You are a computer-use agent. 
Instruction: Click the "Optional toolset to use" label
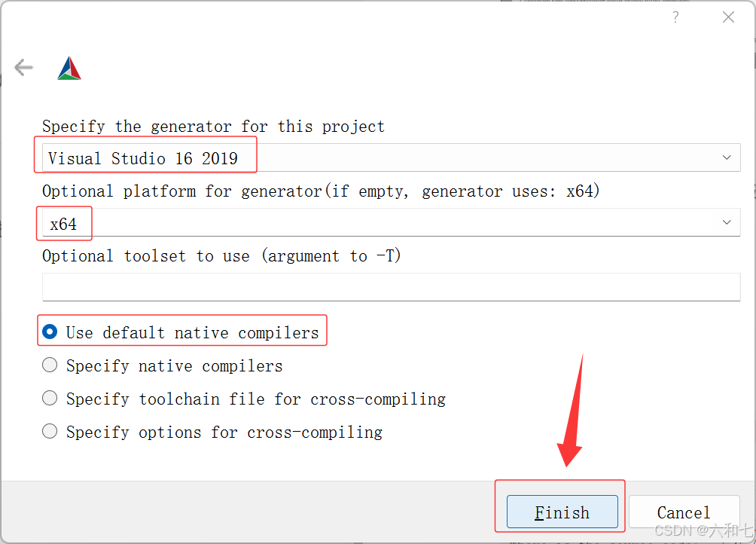pos(221,255)
